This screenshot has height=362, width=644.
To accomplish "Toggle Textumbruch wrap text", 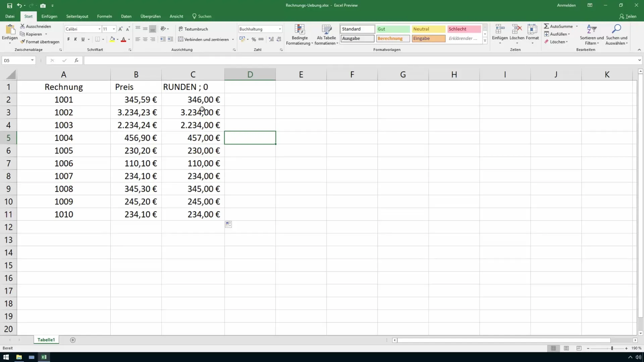I will (x=193, y=29).
